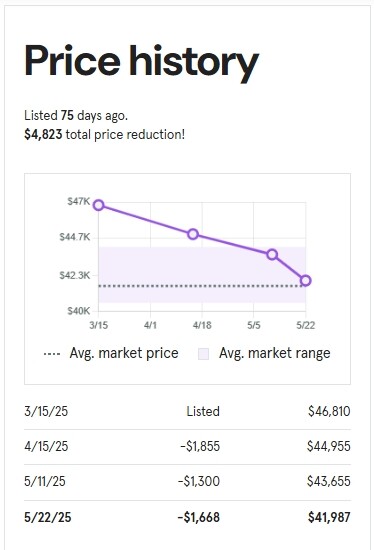Image resolution: width=374 pixels, height=550 pixels.
Task: Click the 4/15 price drop chart marker
Action: (193, 234)
